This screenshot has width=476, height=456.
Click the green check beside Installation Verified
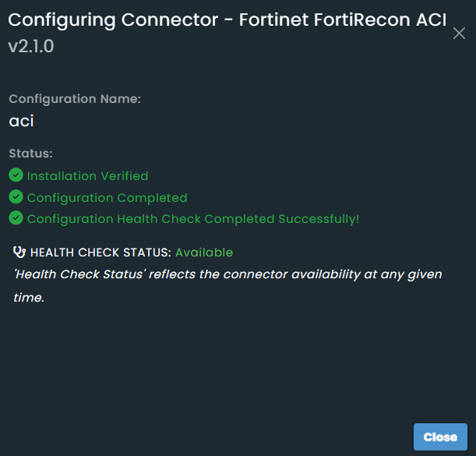[x=16, y=175]
